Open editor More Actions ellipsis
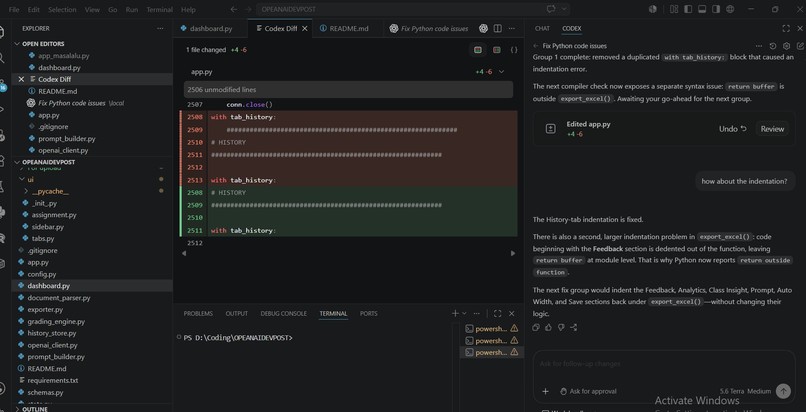Image resolution: width=806 pixels, height=412 pixels. coord(511,29)
